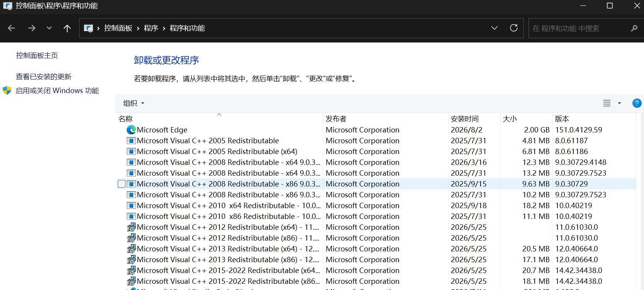
Task: Open the 组织 dropdown menu
Action: pos(134,103)
